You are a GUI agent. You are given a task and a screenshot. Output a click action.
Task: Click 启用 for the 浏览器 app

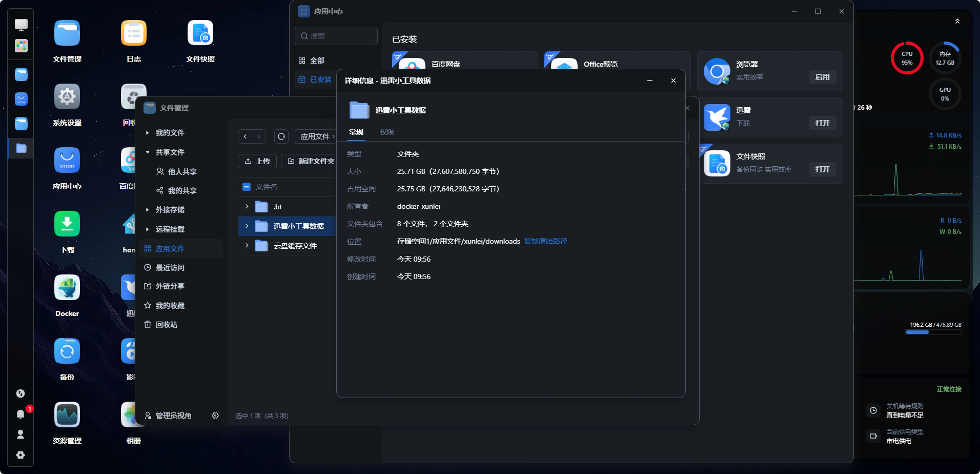tap(823, 77)
